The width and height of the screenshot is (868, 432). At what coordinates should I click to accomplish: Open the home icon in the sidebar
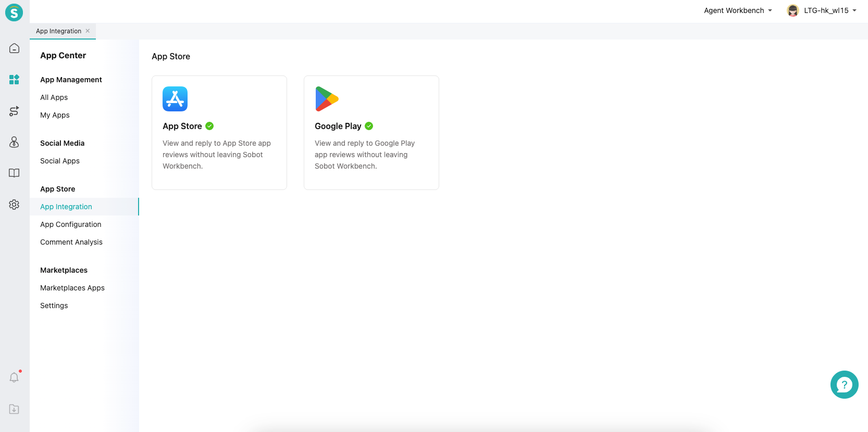click(14, 48)
